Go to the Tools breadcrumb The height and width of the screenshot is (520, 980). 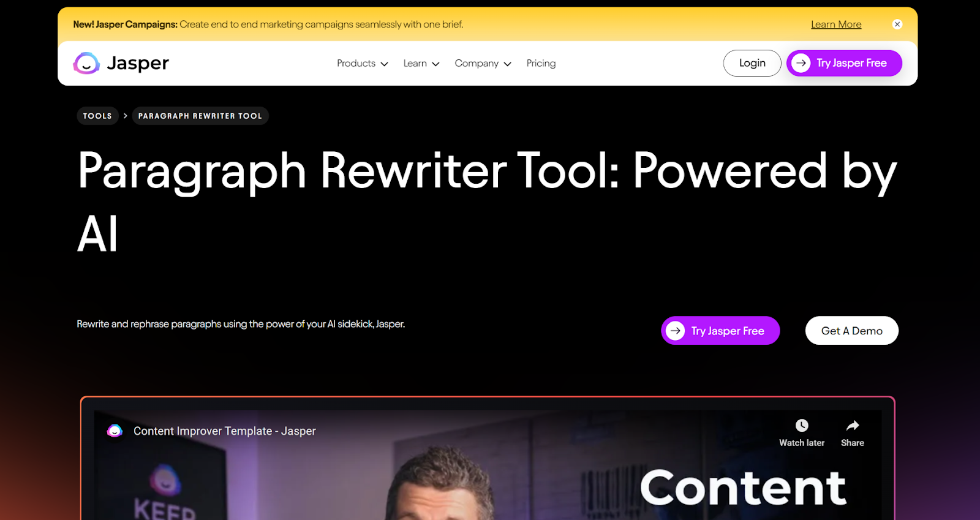click(x=97, y=116)
